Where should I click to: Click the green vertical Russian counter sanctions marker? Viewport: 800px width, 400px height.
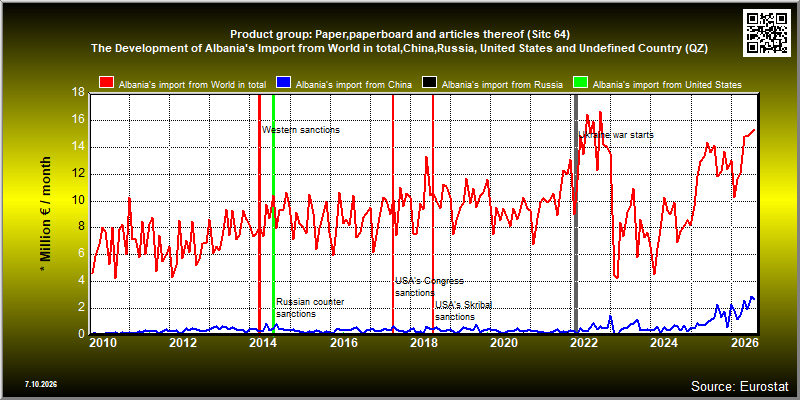(273, 214)
